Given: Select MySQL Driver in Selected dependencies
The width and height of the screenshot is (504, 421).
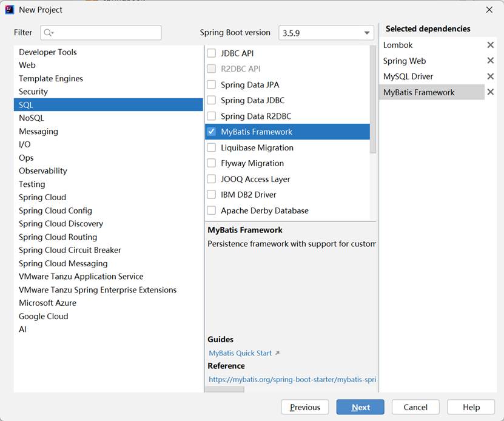Looking at the screenshot, I should [432, 76].
